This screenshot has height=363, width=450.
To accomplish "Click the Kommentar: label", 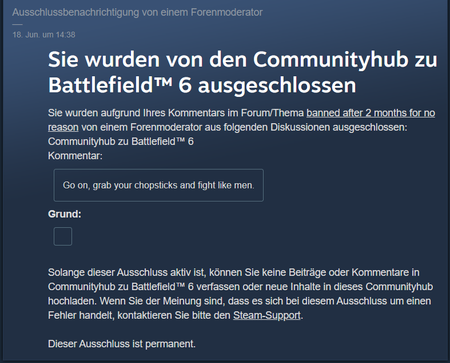I will tap(75, 156).
